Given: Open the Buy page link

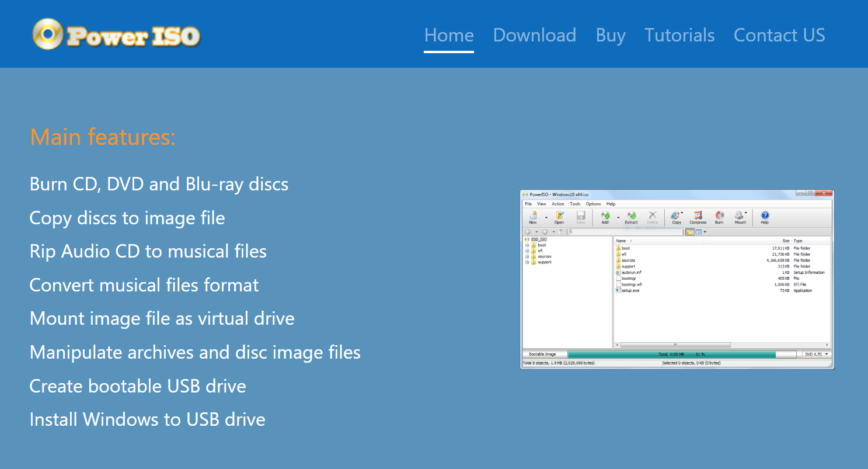Looking at the screenshot, I should 611,35.
